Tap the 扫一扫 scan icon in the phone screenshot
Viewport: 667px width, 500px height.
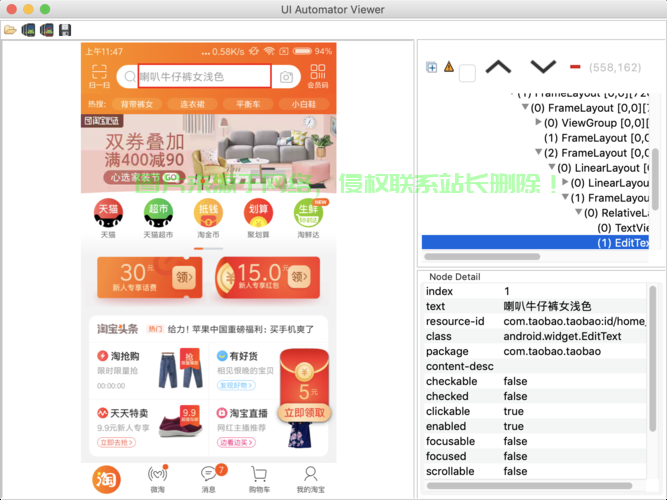(99, 77)
